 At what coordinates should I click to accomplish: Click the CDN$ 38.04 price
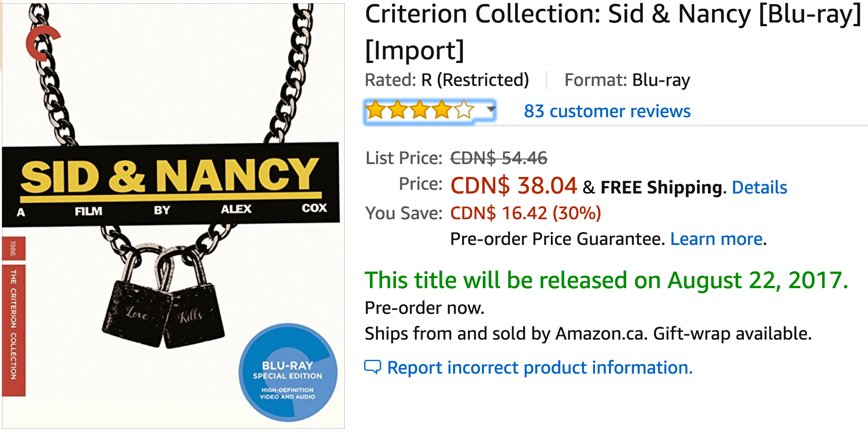point(514,186)
